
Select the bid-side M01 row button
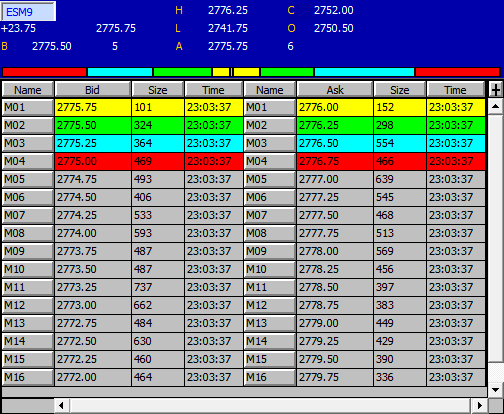pos(28,107)
